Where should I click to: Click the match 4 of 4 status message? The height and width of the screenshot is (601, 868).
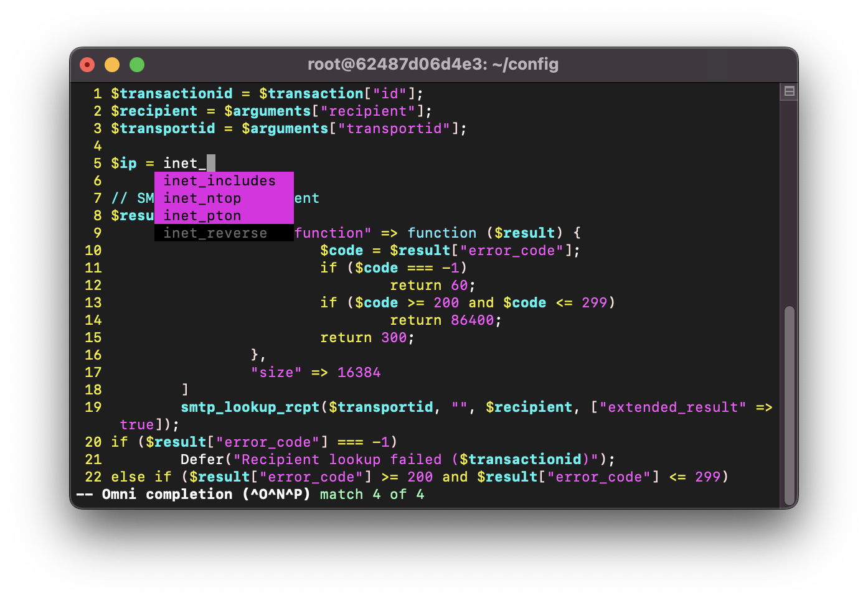(x=372, y=494)
